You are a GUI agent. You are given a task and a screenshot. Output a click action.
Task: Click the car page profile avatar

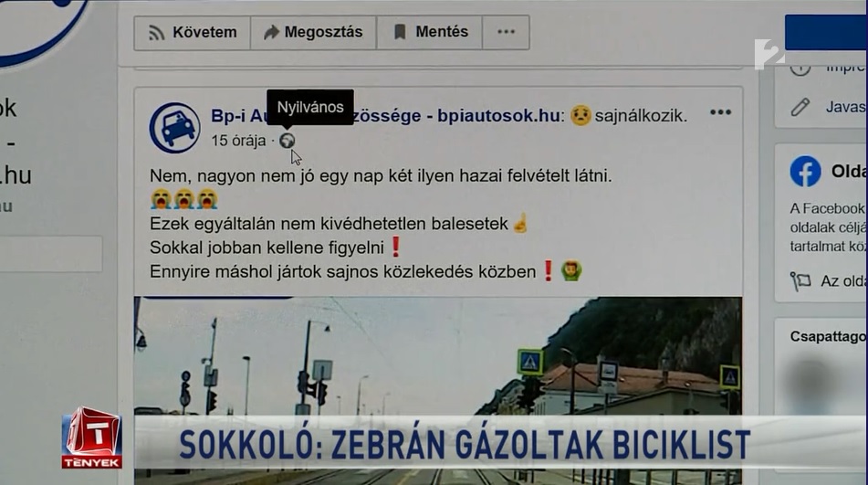pos(175,128)
